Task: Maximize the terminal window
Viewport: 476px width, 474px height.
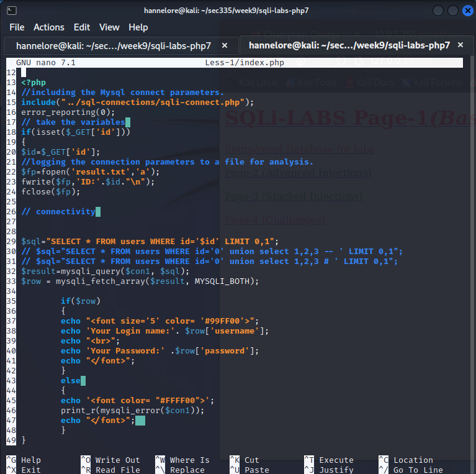Action: [x=453, y=11]
